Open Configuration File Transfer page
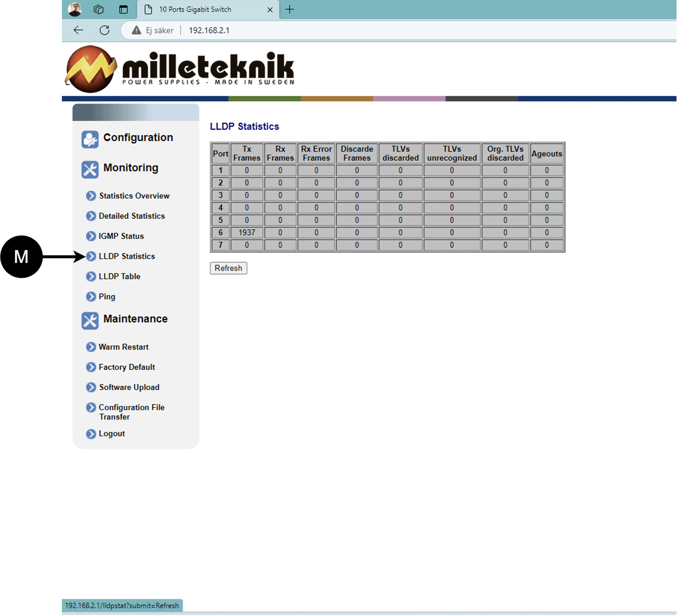677x616 pixels. point(131,411)
